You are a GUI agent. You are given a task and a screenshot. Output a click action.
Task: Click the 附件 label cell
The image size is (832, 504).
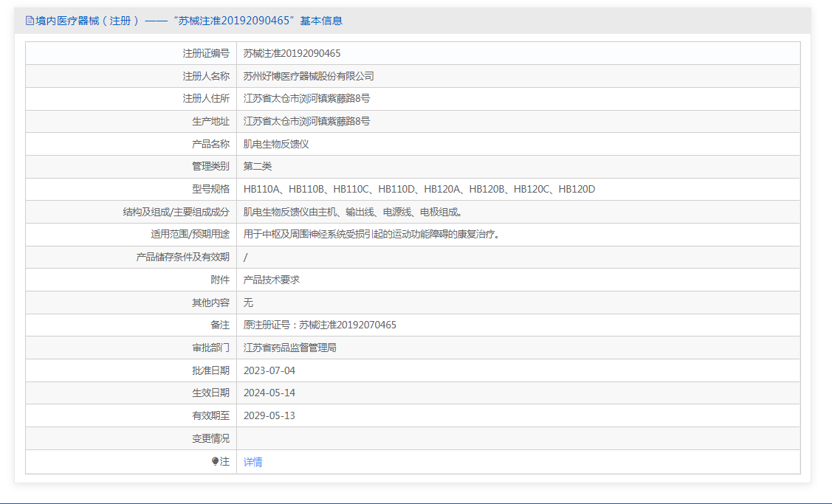tap(131, 280)
